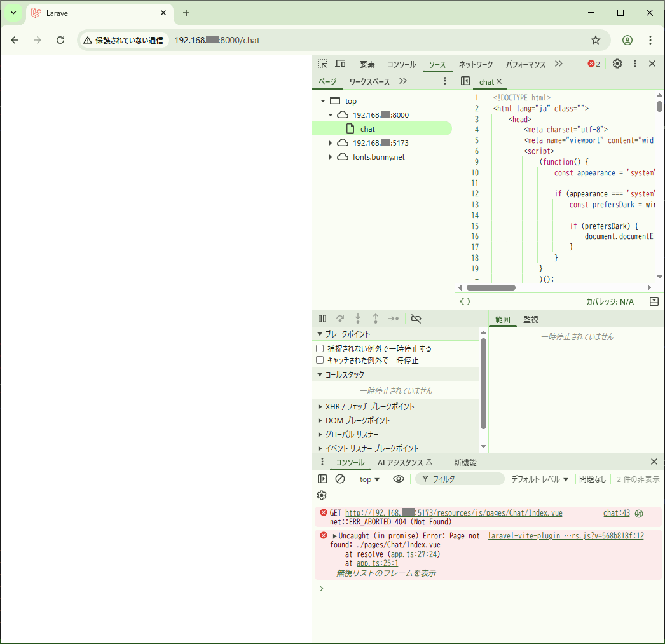Image resolution: width=665 pixels, height=644 pixels.
Task: Open the ワークスペース navigator tab
Action: click(369, 81)
